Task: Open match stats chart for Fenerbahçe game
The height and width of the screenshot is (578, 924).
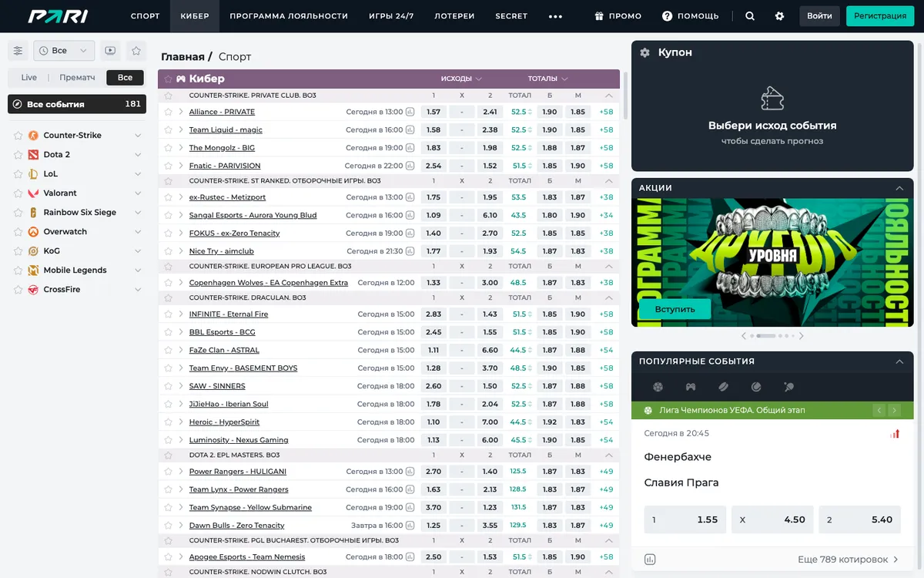Action: click(895, 434)
